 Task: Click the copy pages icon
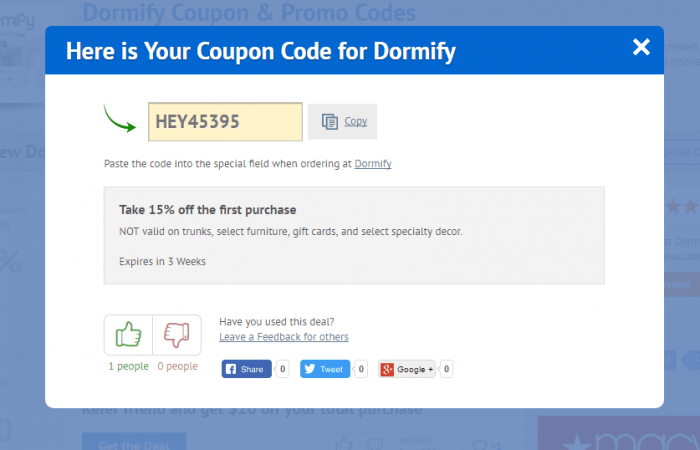coord(330,121)
